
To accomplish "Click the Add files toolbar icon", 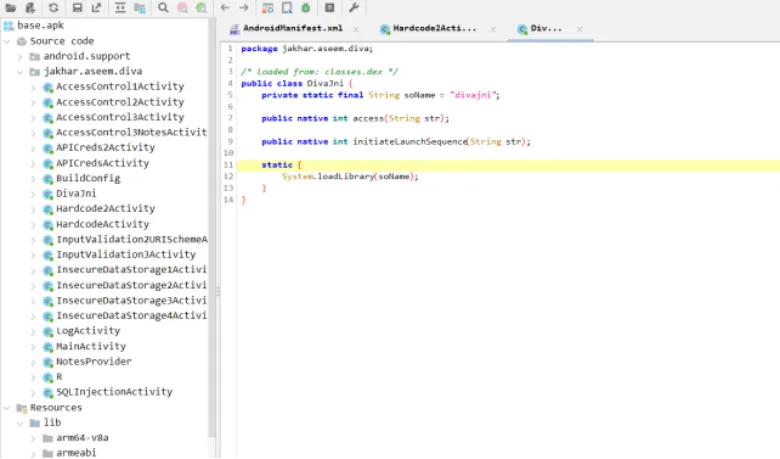I will [30, 7].
